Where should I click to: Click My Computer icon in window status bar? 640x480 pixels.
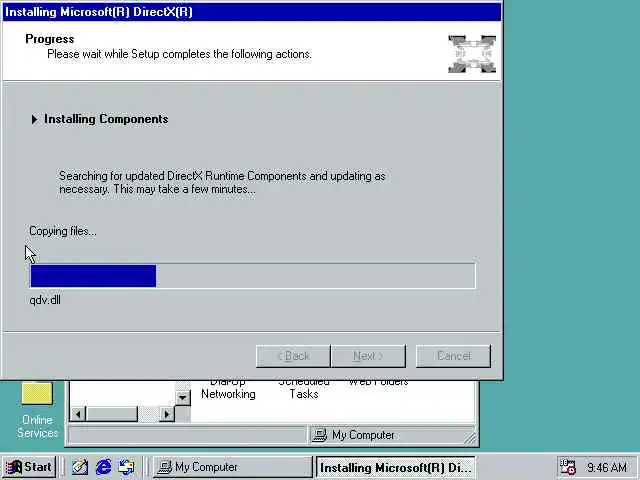(319, 435)
